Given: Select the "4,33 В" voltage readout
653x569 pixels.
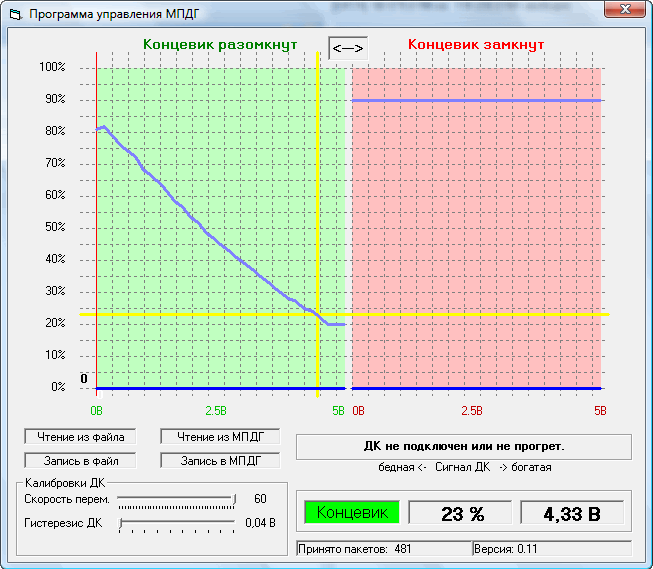Looking at the screenshot, I should click(x=571, y=514).
